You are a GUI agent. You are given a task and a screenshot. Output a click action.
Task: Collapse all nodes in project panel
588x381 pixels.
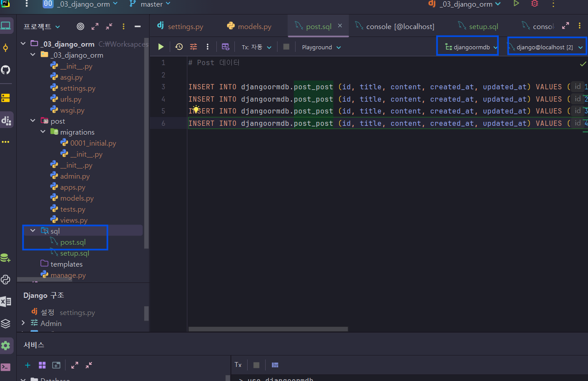[x=109, y=26]
